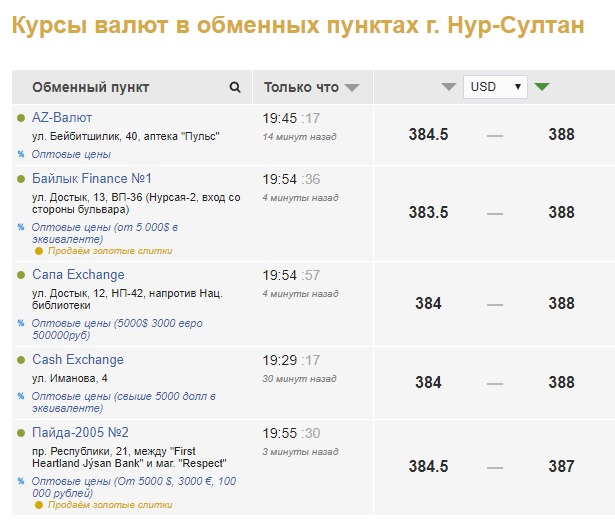The height and width of the screenshot is (525, 615).
Task: Click percent icon for Сапа Exchange wholesale
Action: coord(21,323)
